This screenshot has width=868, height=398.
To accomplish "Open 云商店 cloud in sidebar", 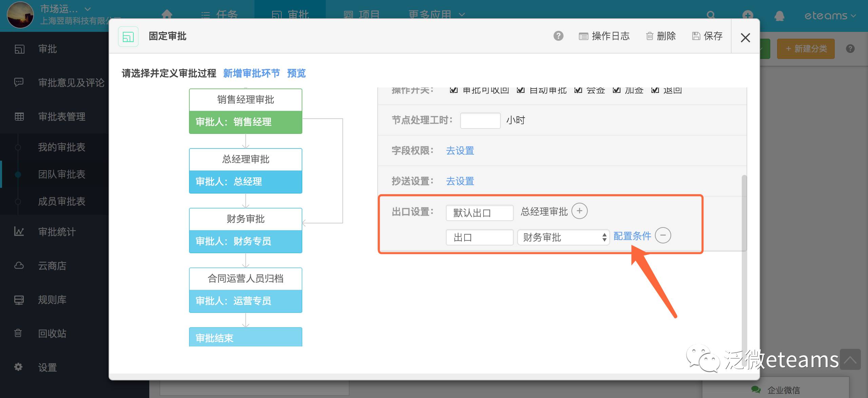I will click(x=52, y=266).
